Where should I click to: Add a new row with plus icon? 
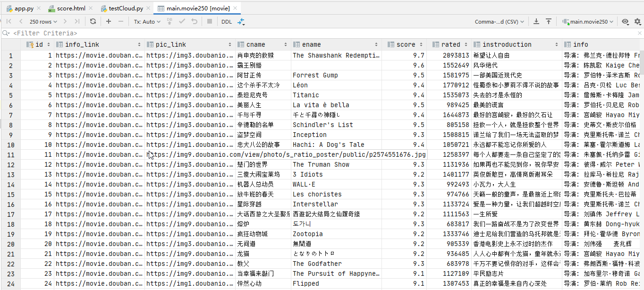[109, 22]
